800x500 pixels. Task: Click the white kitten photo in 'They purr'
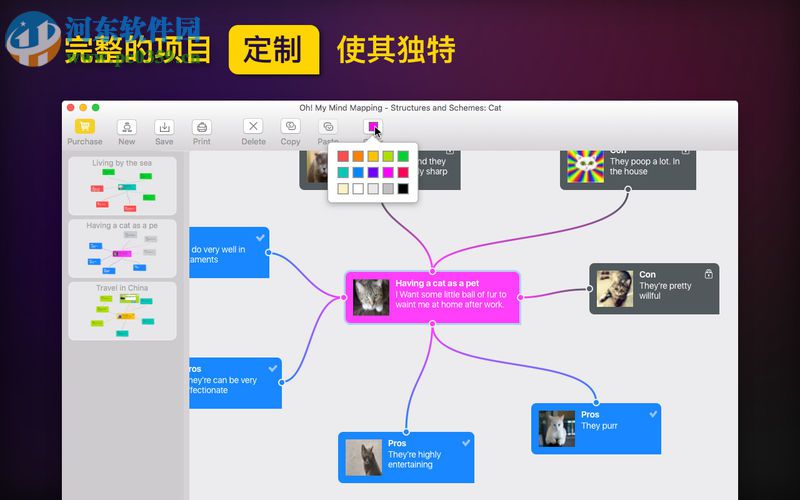click(557, 429)
